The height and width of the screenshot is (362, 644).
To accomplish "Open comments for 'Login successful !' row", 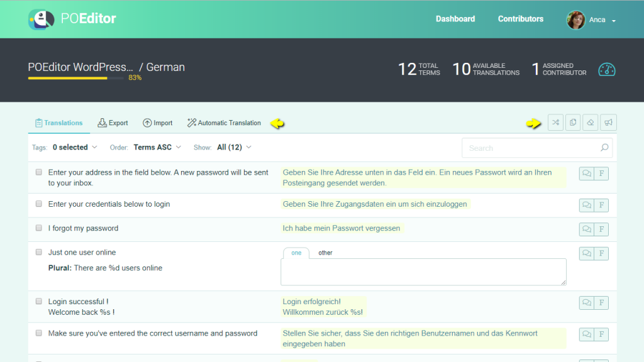I will click(x=587, y=303).
